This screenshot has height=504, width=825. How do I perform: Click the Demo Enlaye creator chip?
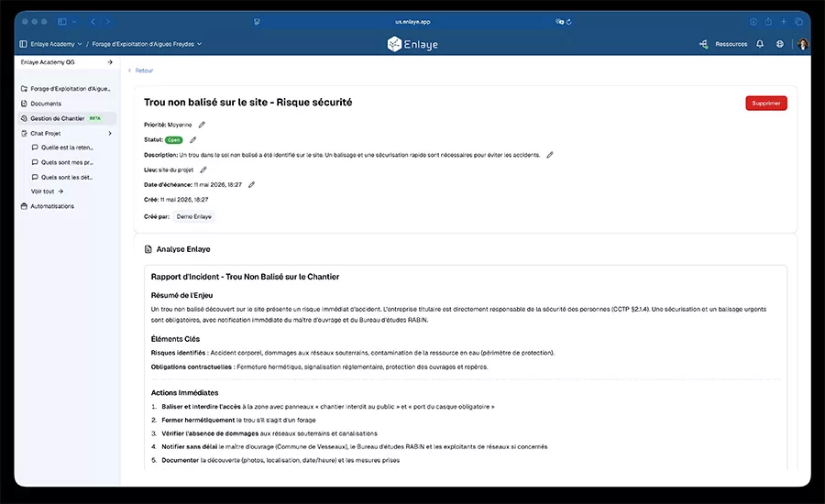pyautogui.click(x=194, y=217)
